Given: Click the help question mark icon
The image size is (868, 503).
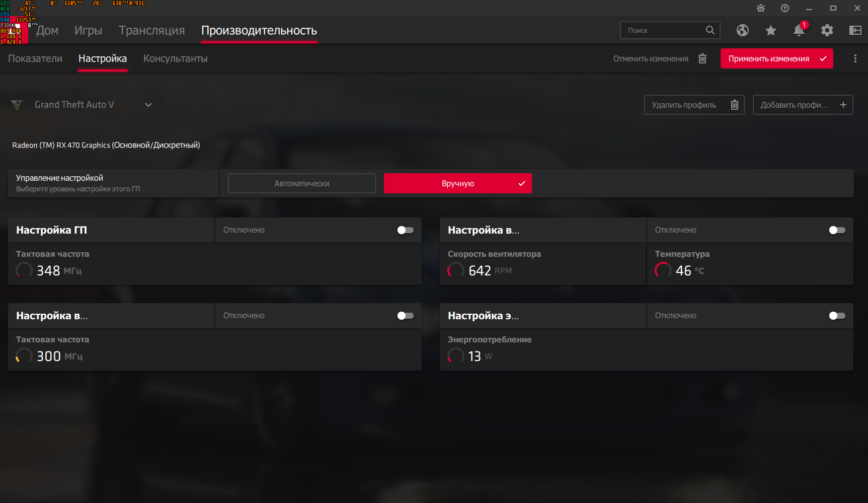Looking at the screenshot, I should (785, 8).
